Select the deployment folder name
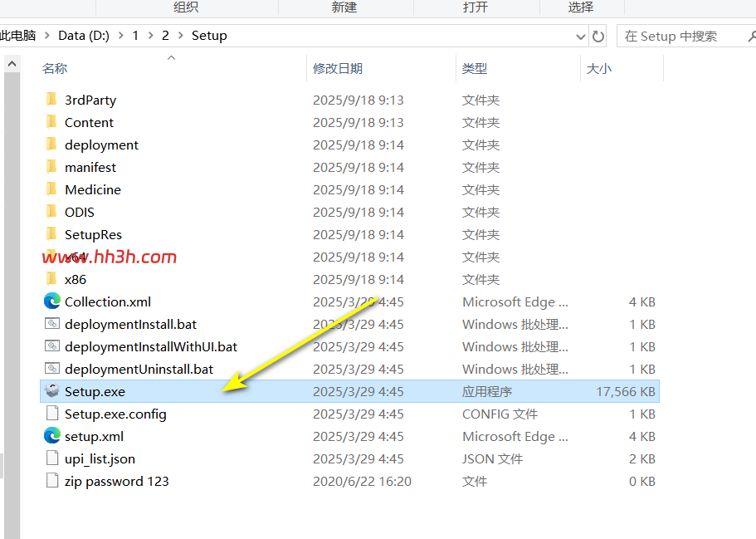This screenshot has width=756, height=539. pyautogui.click(x=102, y=145)
